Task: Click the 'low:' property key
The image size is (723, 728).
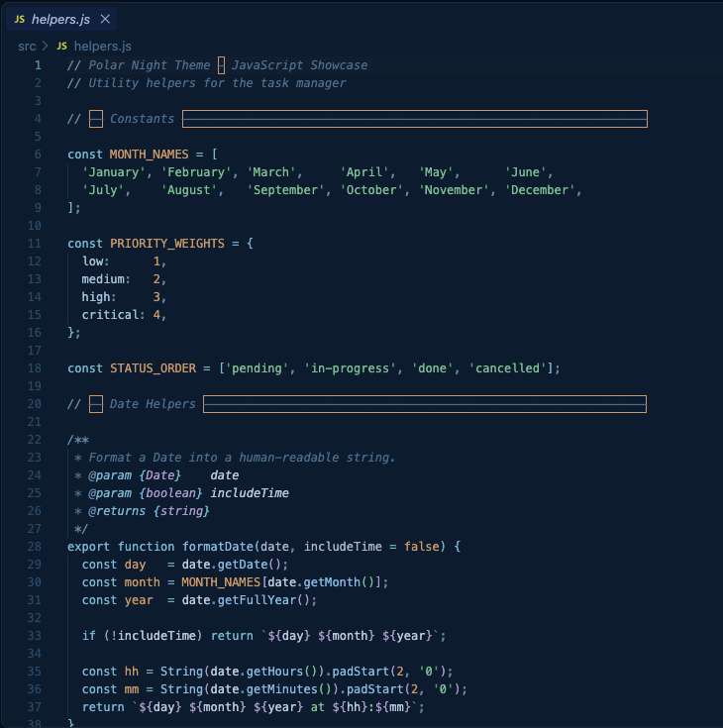Action: click(x=96, y=261)
